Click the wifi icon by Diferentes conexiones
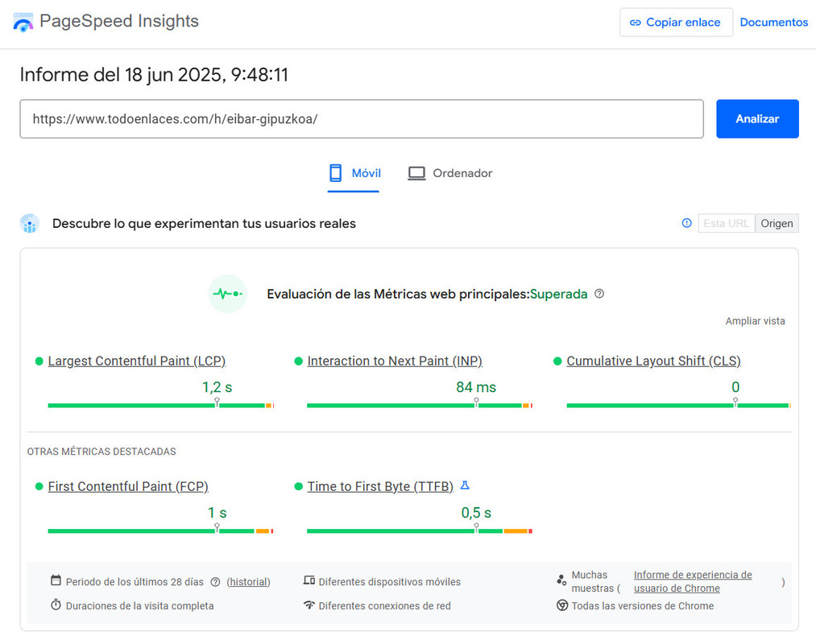The width and height of the screenshot is (816, 644). coord(309,605)
